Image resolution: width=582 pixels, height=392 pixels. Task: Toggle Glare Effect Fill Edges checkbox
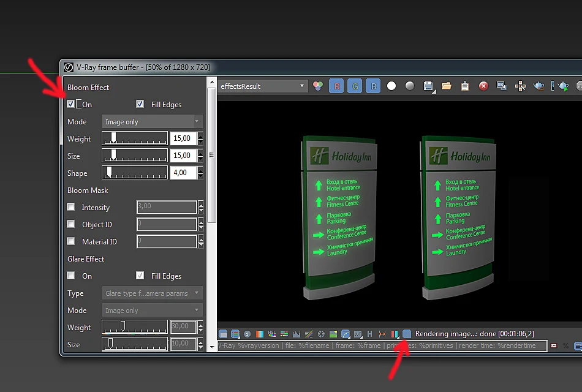coord(140,276)
